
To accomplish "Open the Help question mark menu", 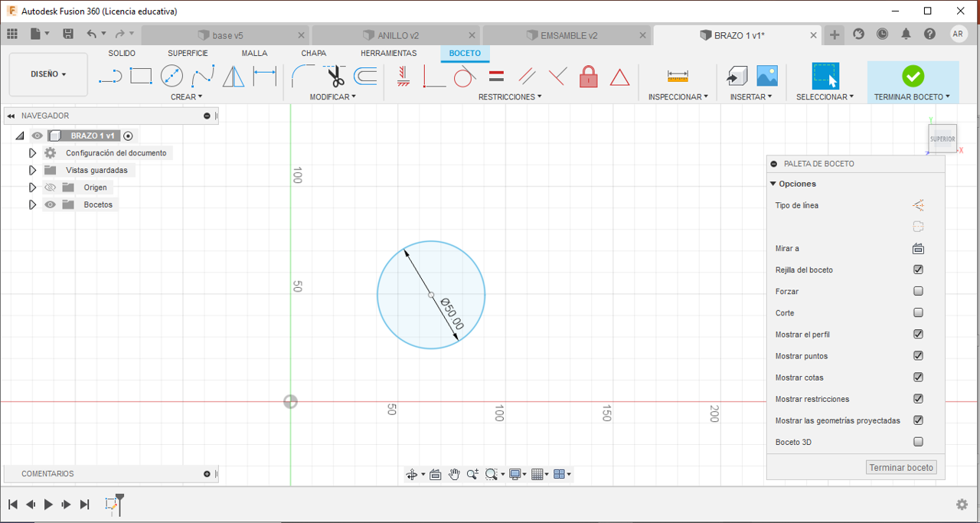I will tap(929, 34).
